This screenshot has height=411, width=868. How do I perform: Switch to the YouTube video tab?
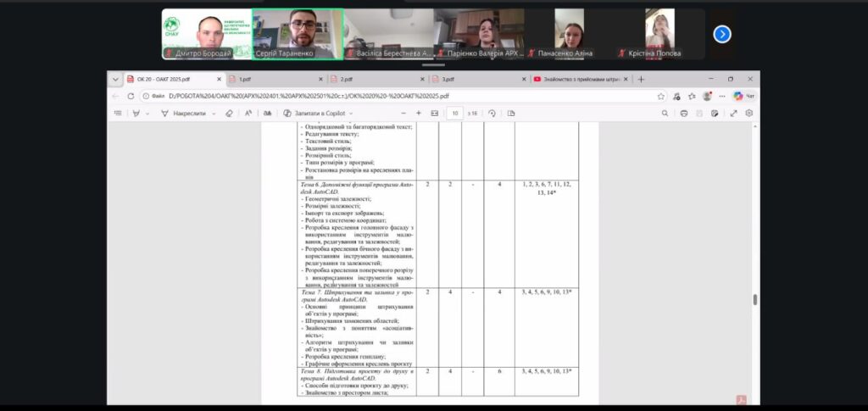(578, 79)
